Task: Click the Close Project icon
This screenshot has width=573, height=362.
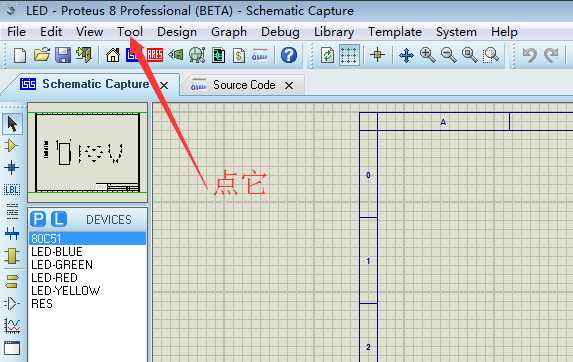Action: (84, 56)
